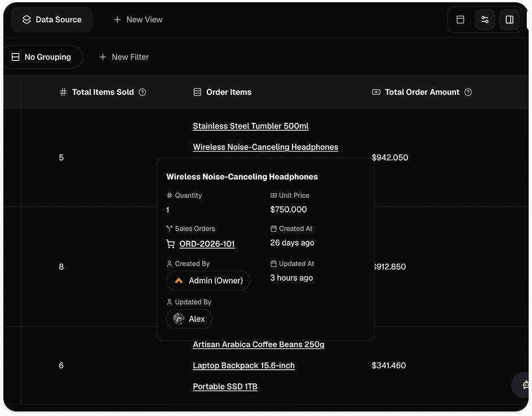Click the layout view icon top right

[x=460, y=20]
